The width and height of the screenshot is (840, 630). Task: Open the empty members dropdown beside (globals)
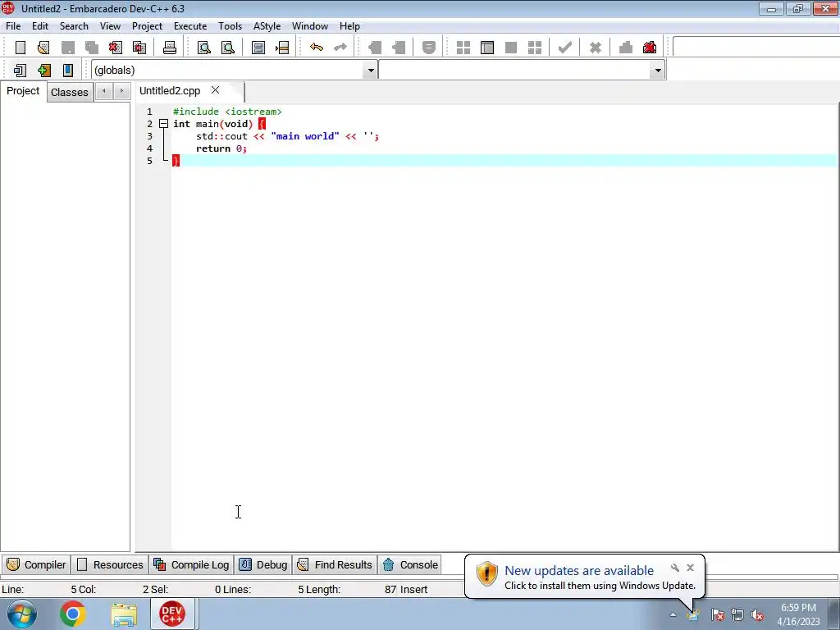coord(658,71)
